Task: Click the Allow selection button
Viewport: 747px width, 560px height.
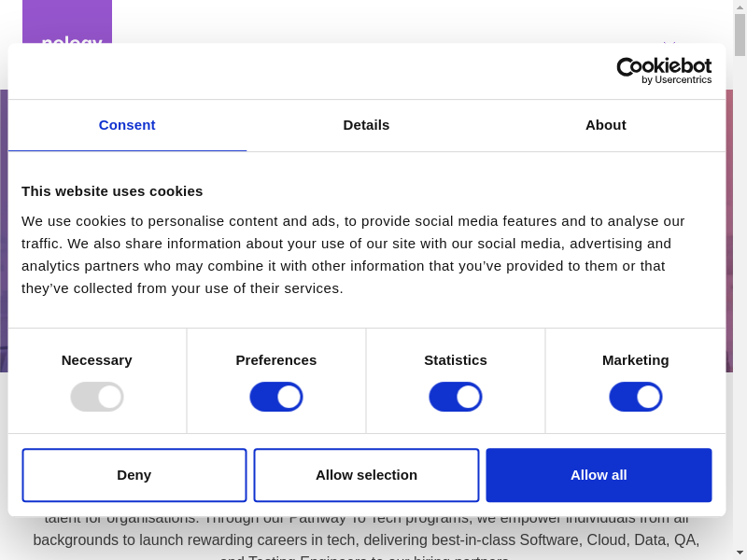Action: pyautogui.click(x=366, y=475)
